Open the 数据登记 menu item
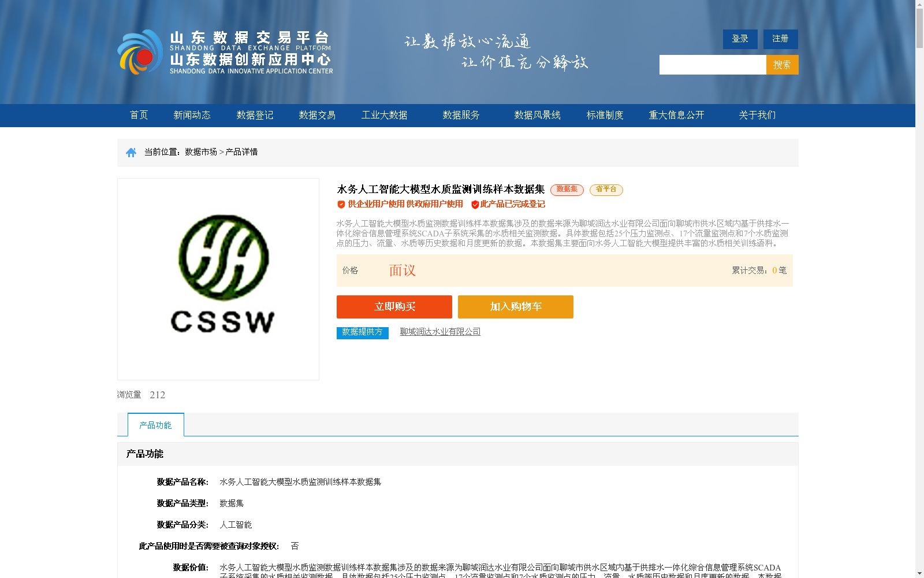924x578 pixels. pyautogui.click(x=255, y=115)
